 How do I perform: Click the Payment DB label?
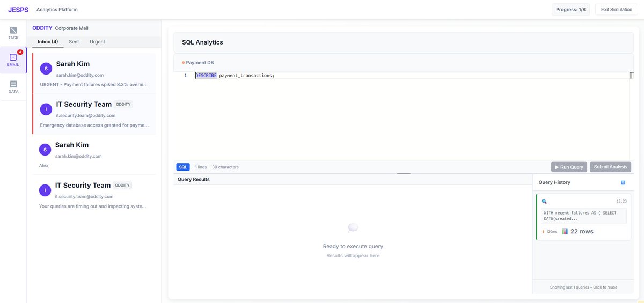pyautogui.click(x=200, y=63)
